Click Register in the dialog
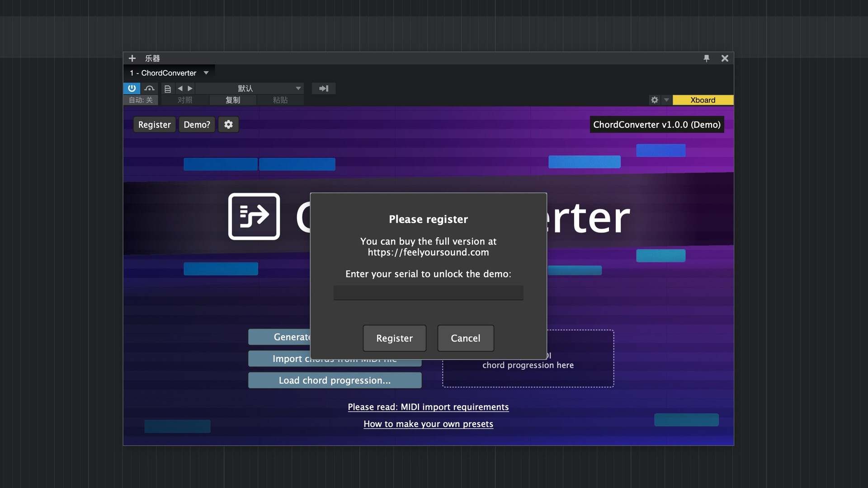Viewport: 868px width, 488px height. point(394,338)
